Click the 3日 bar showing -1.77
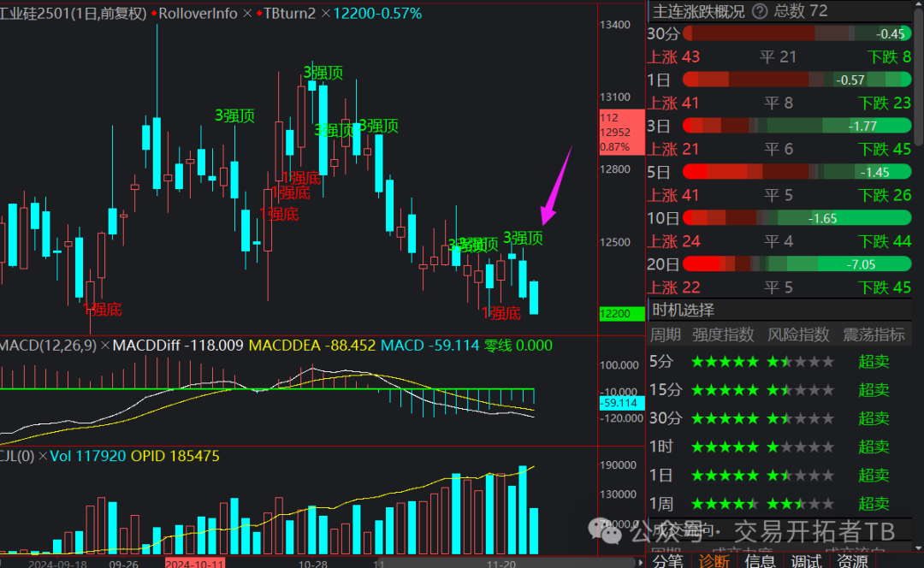924x568 pixels. (x=797, y=126)
